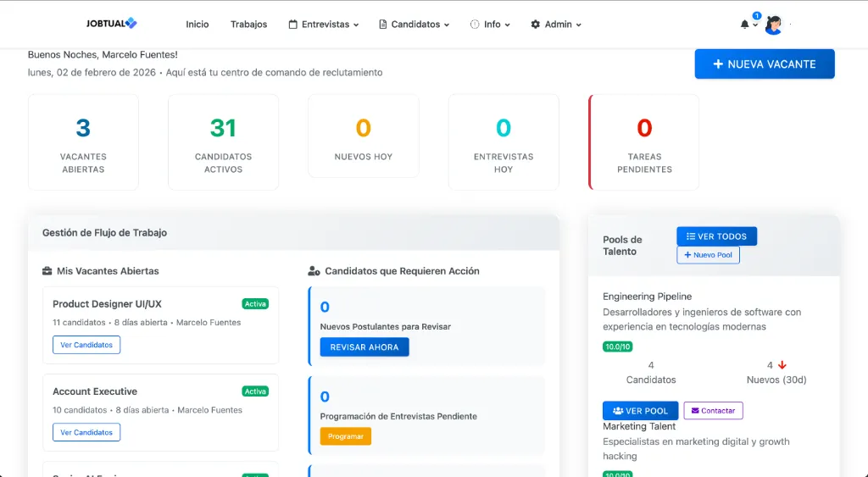Open the user profile avatar
This screenshot has height=477, width=868.
[x=773, y=25]
